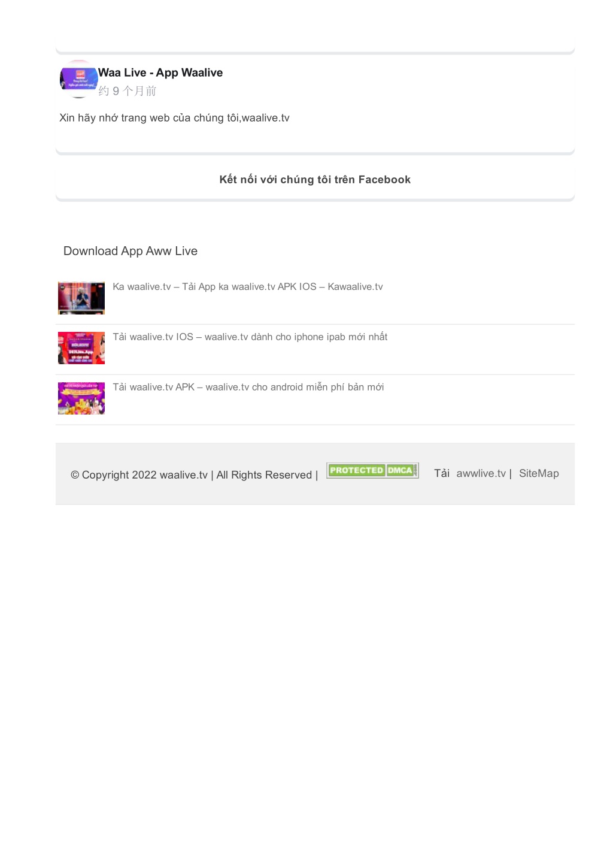The height and width of the screenshot is (868, 613).
Task: Select the All Rights Reserved footer text
Action: click(x=264, y=475)
